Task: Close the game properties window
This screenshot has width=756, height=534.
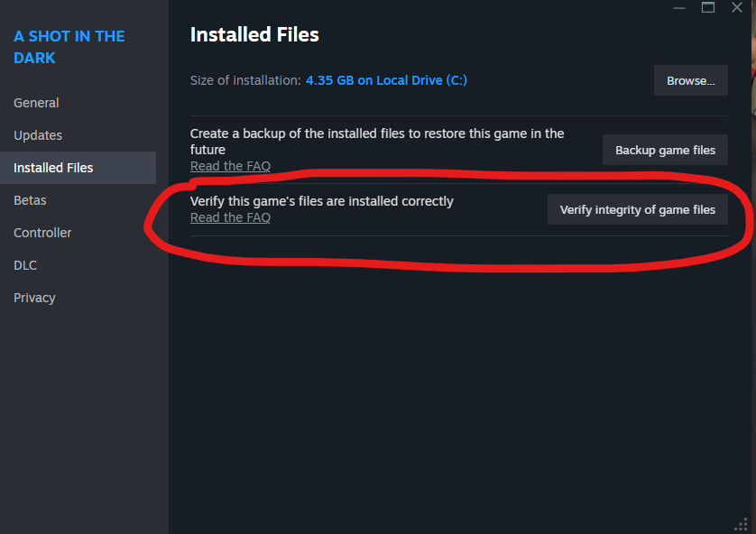Action: click(x=737, y=8)
